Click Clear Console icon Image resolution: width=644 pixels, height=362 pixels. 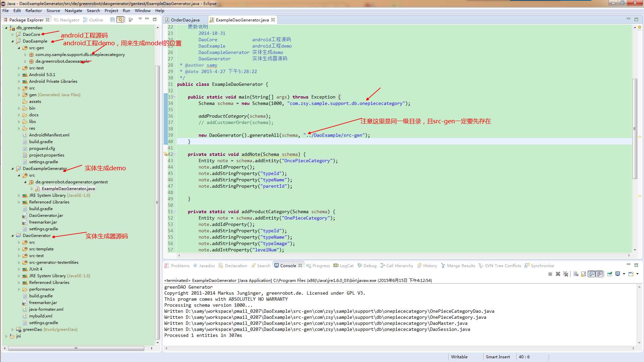[x=576, y=274]
